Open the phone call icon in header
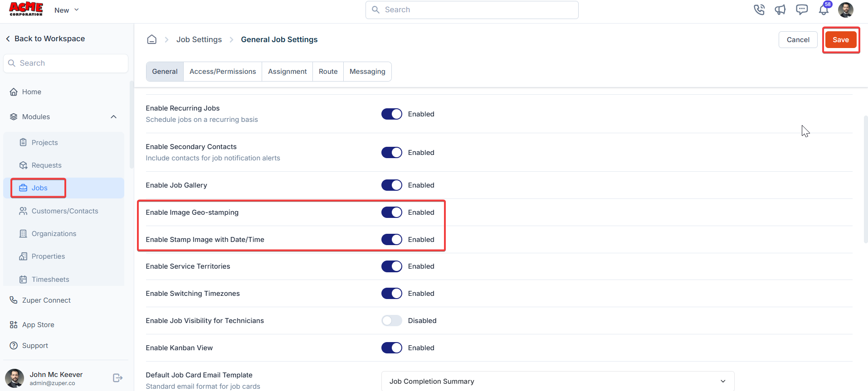Image resolution: width=868 pixels, height=391 pixels. pyautogui.click(x=759, y=10)
